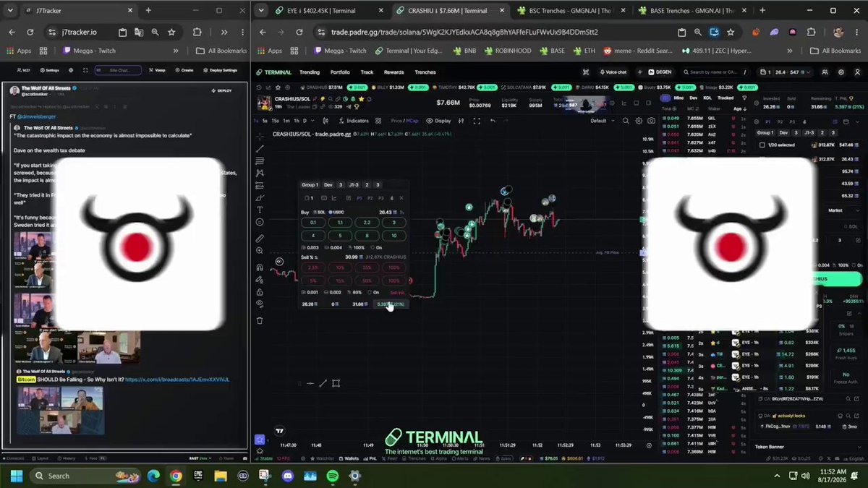Viewport: 868px width, 488px height.
Task: Click the trash remove drawings icon
Action: point(260,320)
